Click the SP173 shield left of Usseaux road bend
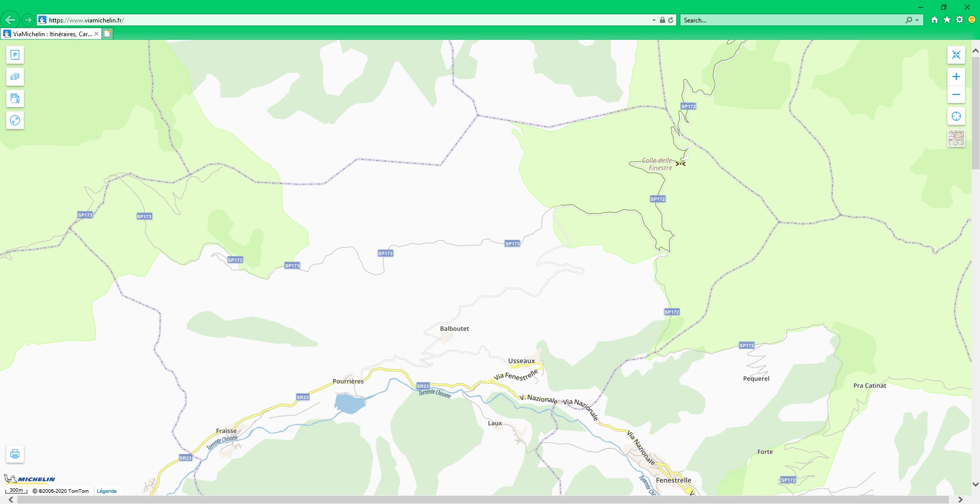The image size is (980, 504). (512, 244)
